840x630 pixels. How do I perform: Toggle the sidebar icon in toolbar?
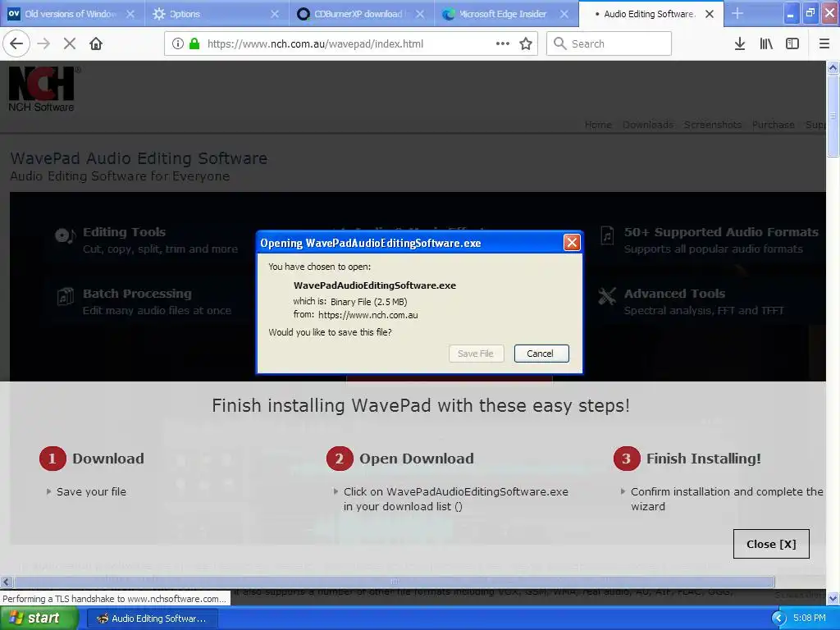pyautogui.click(x=792, y=43)
